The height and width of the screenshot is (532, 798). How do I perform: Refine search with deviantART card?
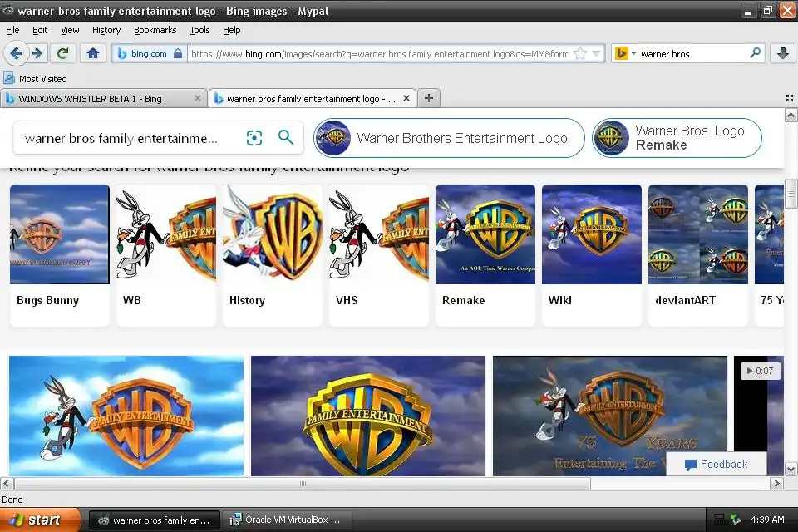click(697, 254)
